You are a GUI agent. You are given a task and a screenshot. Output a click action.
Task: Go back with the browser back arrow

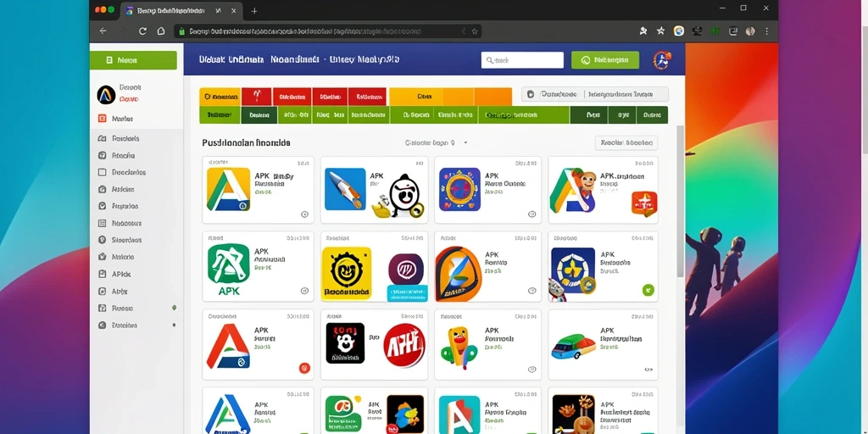tap(103, 31)
